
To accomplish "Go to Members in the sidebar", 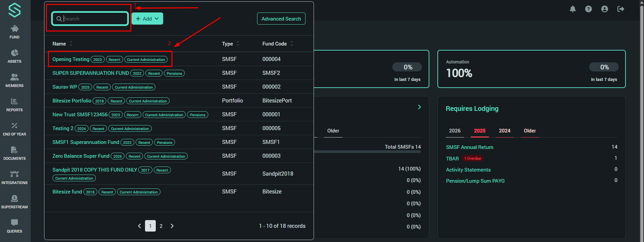I will [14, 81].
